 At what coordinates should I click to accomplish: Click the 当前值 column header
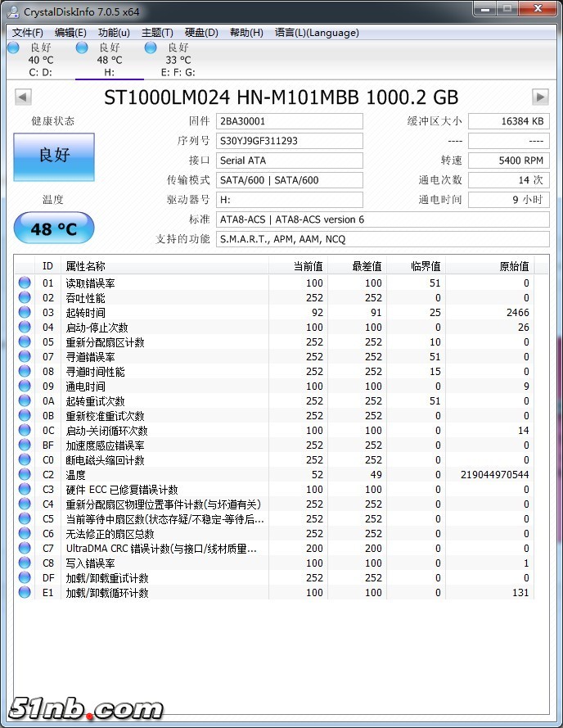298,266
